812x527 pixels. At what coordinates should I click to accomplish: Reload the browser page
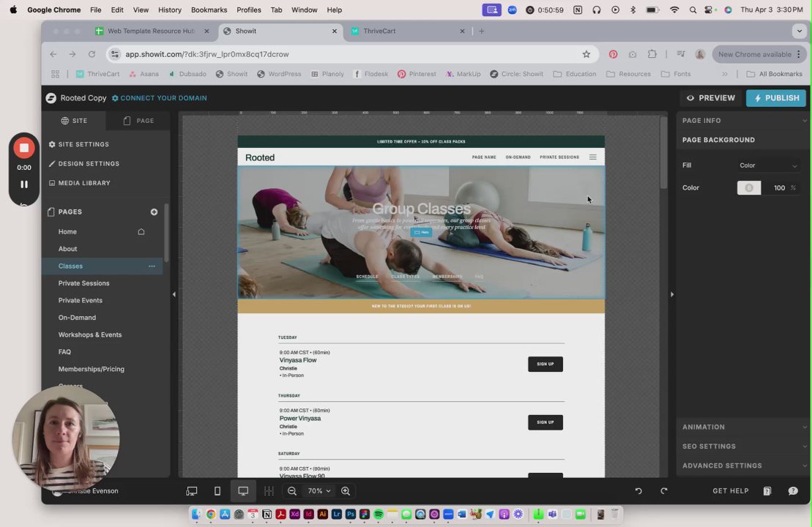click(x=92, y=54)
